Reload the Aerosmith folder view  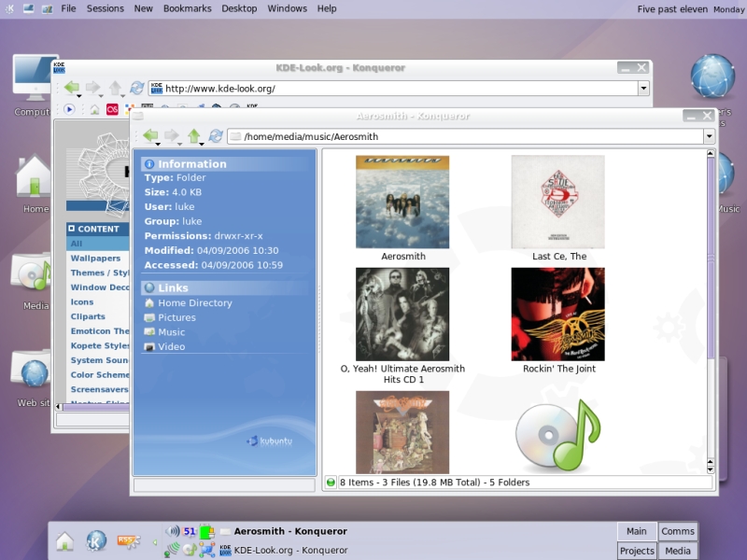point(216,136)
